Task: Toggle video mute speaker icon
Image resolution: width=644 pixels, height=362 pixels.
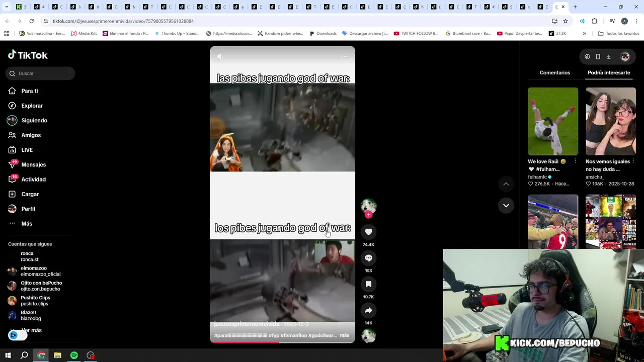Action: click(x=220, y=56)
